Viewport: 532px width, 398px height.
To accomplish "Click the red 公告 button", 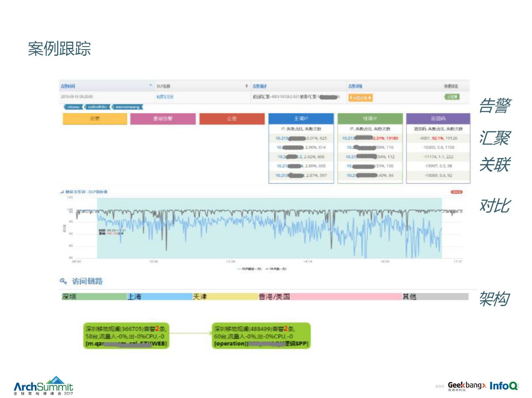I will [232, 119].
